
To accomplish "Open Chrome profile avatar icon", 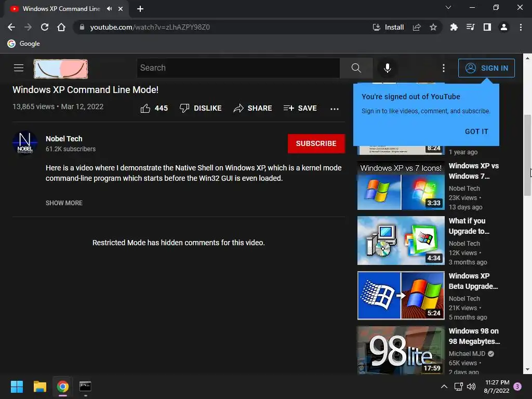I will tap(504, 27).
